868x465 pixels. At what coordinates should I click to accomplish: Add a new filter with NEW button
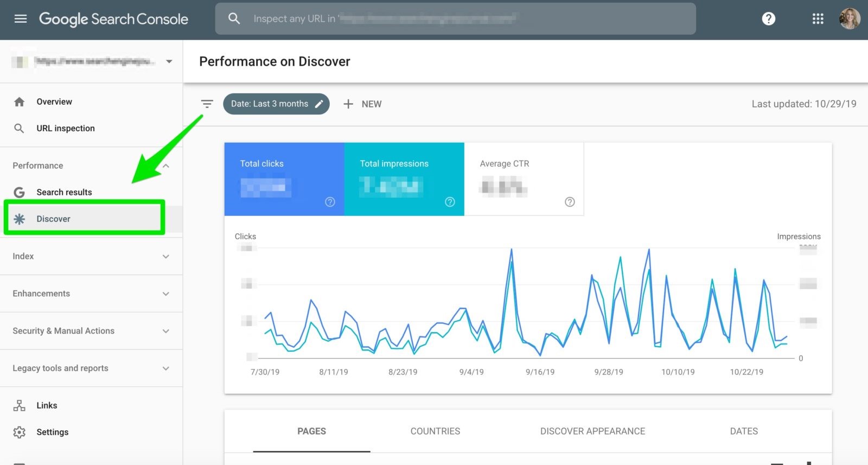pos(363,104)
